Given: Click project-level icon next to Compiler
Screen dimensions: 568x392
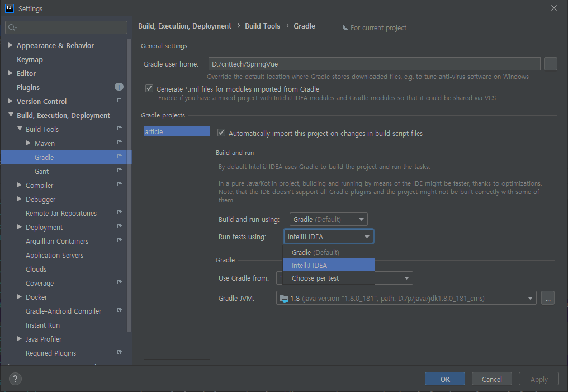Looking at the screenshot, I should click(120, 185).
